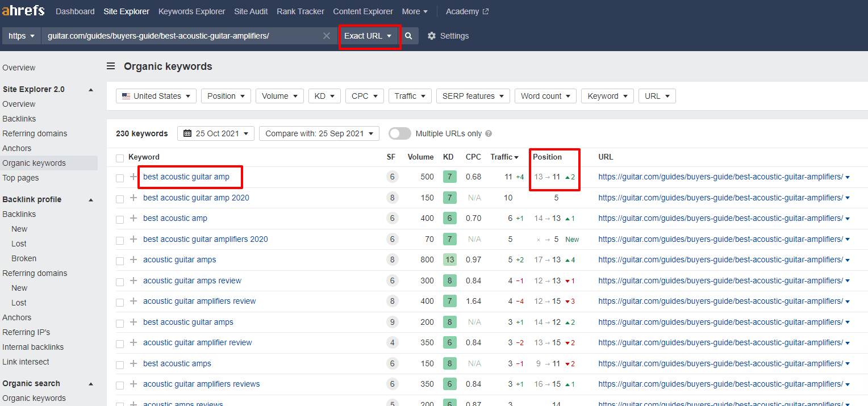This screenshot has height=406, width=868.
Task: Open the 25 Oct 2021 date picker
Action: point(216,133)
